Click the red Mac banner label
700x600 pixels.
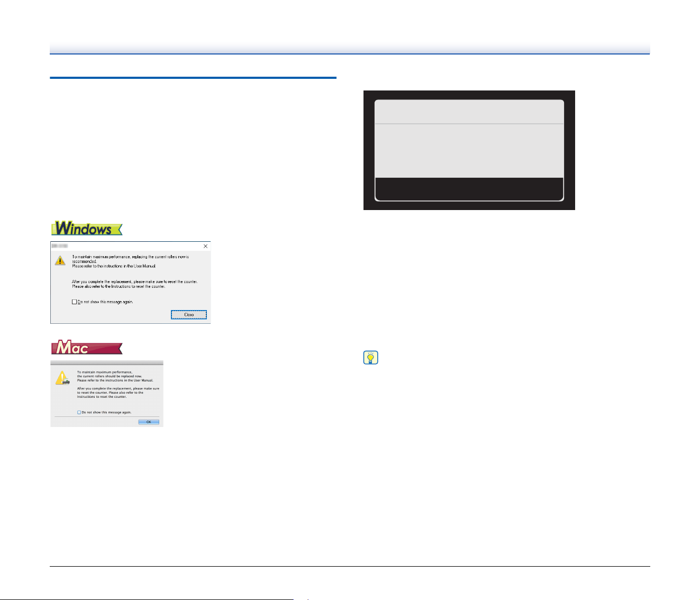click(x=87, y=348)
